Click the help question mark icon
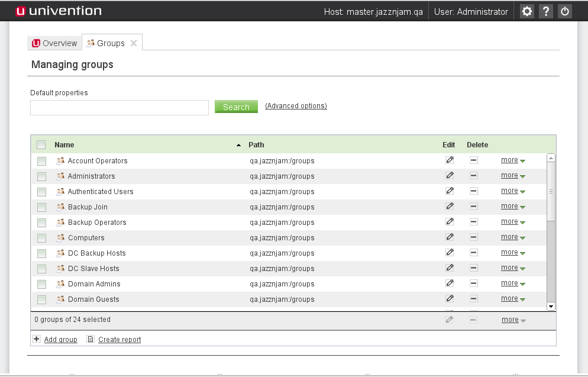The height and width of the screenshot is (377, 588). tap(546, 11)
